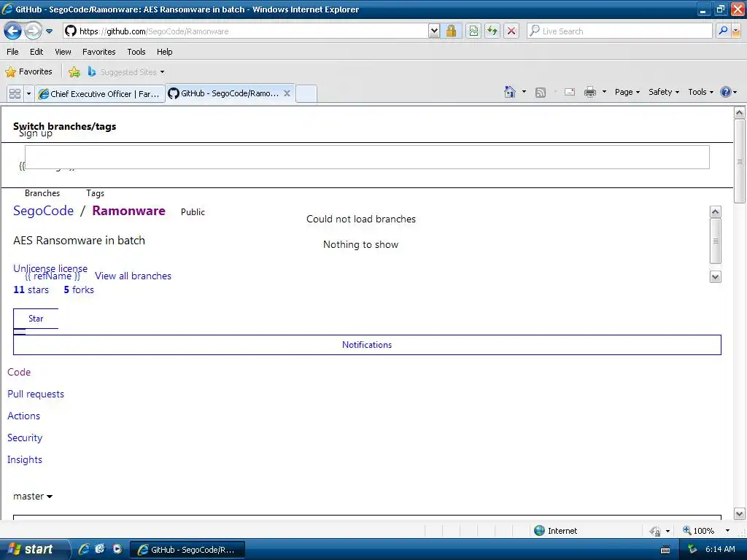The height and width of the screenshot is (560, 747).
Task: Open the zoom level 100% control
Action: (706, 531)
